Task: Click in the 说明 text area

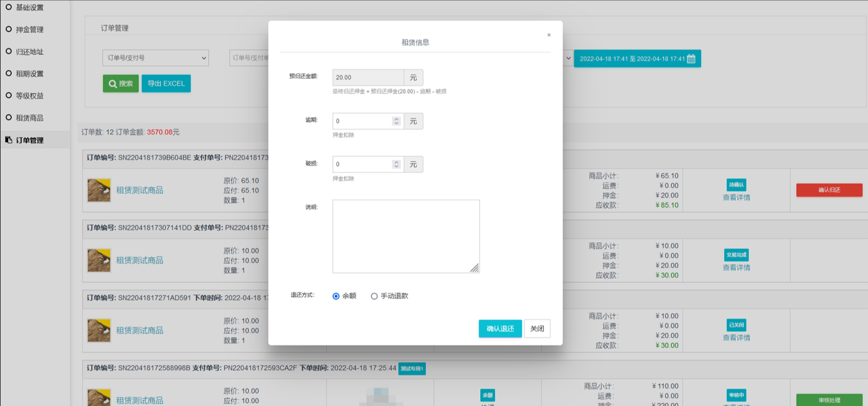Action: coord(406,236)
